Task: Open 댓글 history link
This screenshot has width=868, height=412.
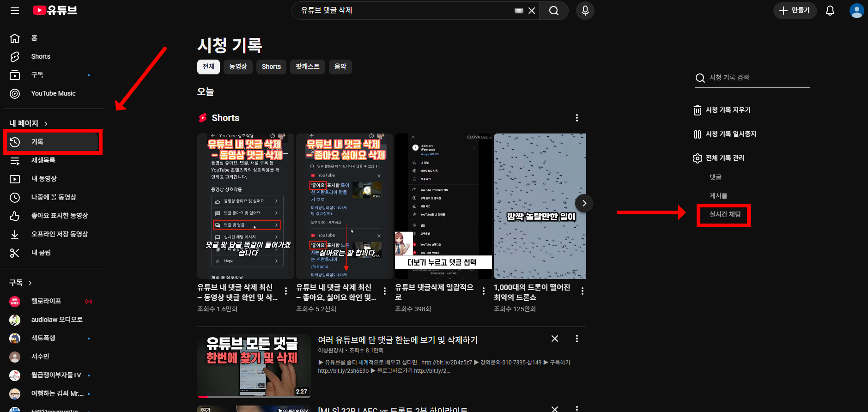Action: 715,177
